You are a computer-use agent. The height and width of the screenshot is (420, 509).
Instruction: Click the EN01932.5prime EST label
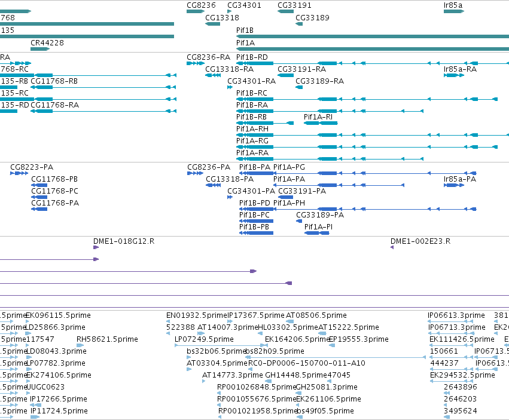196,315
